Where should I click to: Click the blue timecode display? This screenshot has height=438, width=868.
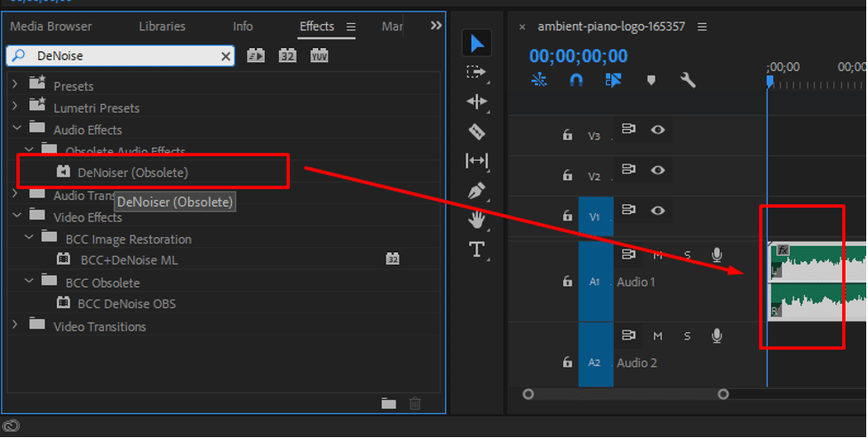pyautogui.click(x=578, y=57)
